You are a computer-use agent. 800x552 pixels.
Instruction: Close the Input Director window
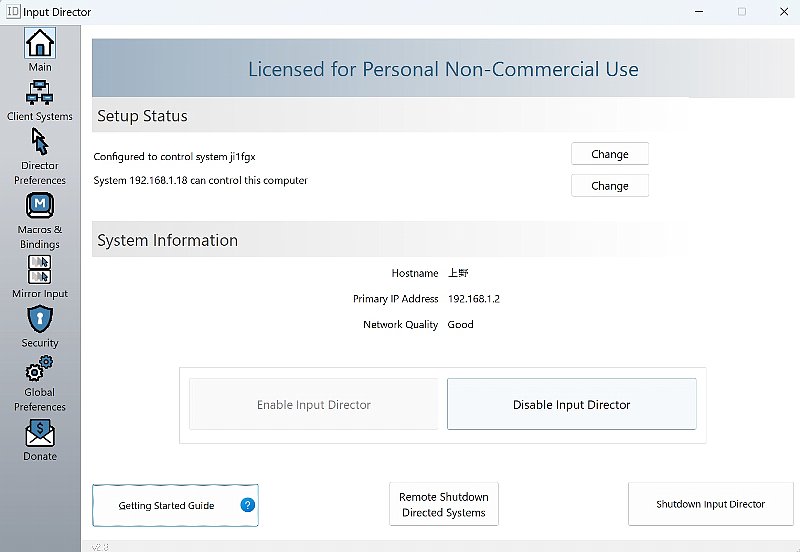(x=784, y=11)
